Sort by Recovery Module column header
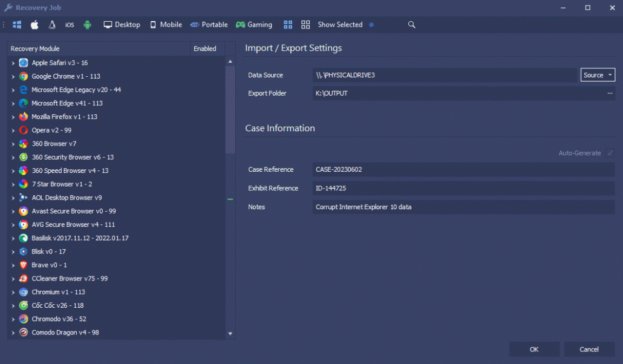Viewport: 623px width, 364px height. coord(99,48)
